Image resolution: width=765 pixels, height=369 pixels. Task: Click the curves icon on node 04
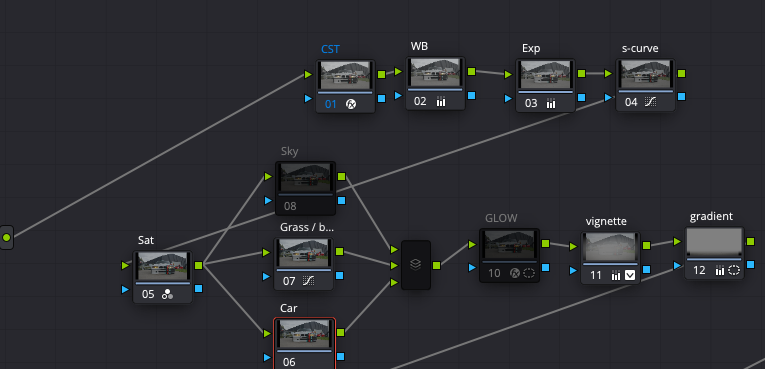coord(650,102)
